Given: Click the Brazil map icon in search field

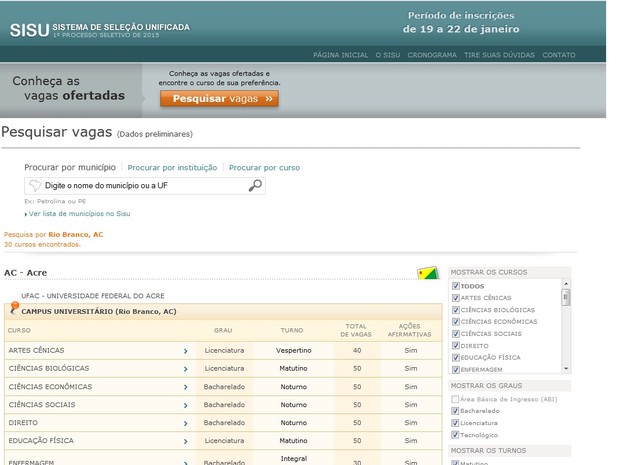Looking at the screenshot, I should click(36, 185).
